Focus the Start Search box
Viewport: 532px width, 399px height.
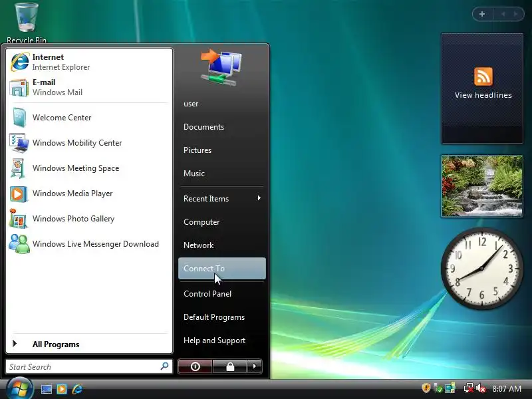pyautogui.click(x=89, y=366)
